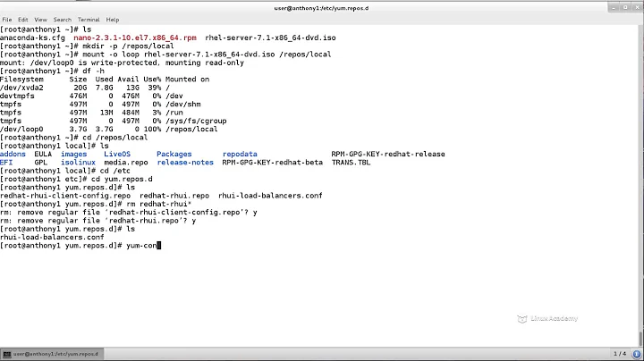Click the addons directory name

[13, 155]
